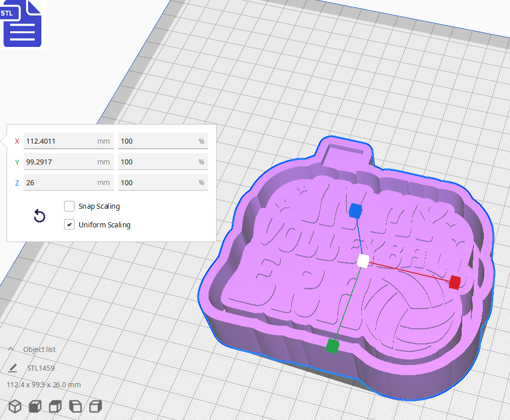510x420 pixels.
Task: Switch to the front view preset
Action: click(34, 406)
